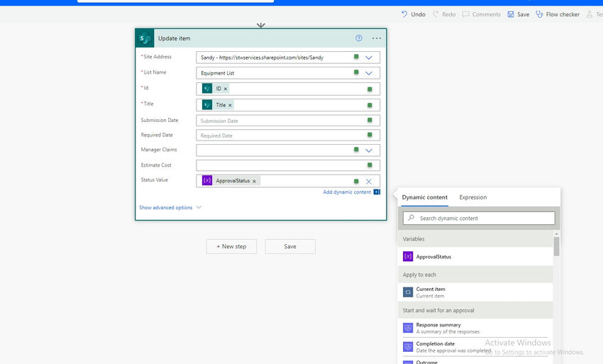This screenshot has height=364, width=603.
Task: Select Current item from Apply to each
Action: (475, 292)
